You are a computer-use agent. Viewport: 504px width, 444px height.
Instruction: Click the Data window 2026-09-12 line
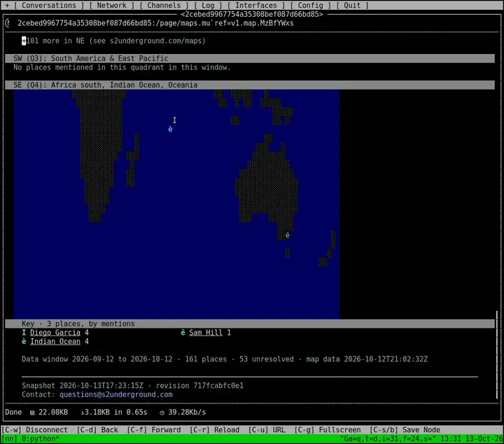tap(225, 359)
